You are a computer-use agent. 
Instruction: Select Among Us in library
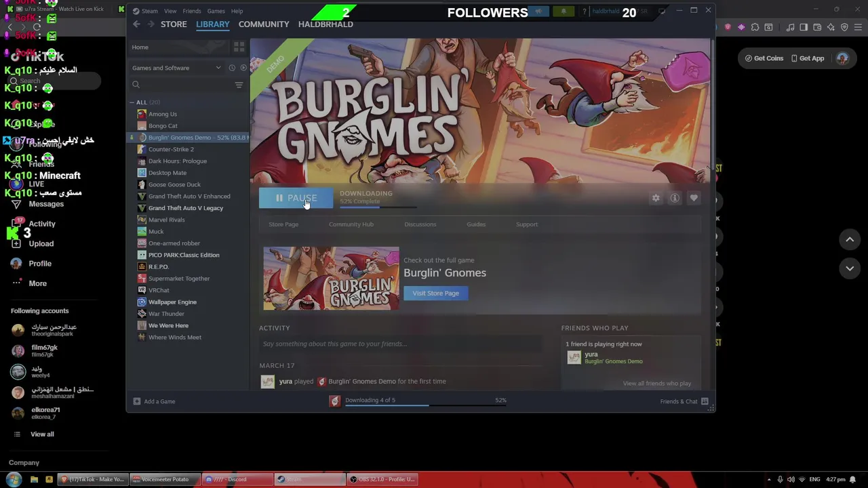(x=163, y=114)
